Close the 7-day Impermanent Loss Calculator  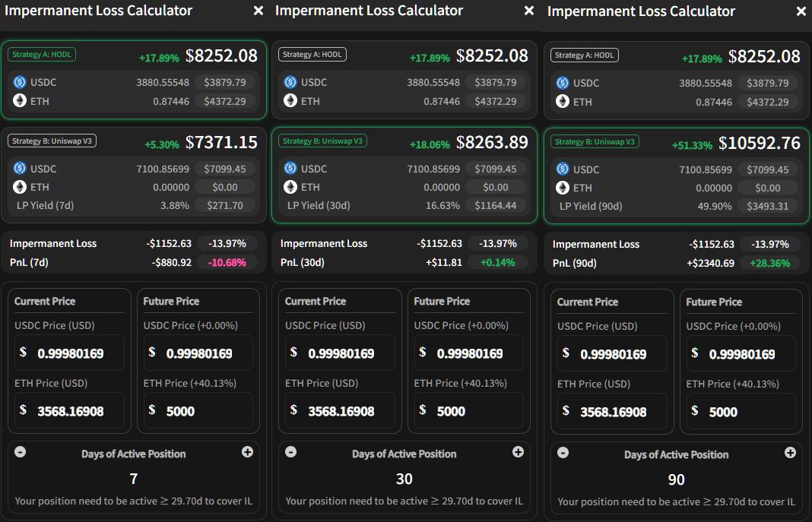coord(259,11)
